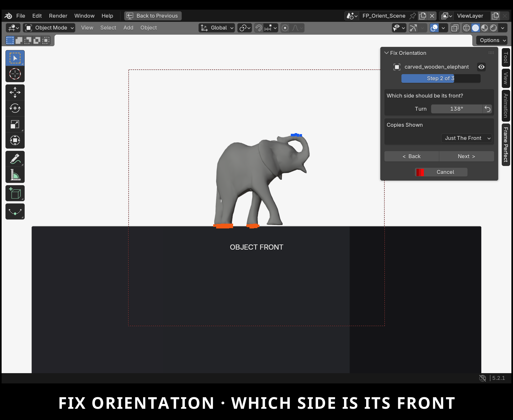
Task: Open snapping options dropdown
Action: pos(271,28)
